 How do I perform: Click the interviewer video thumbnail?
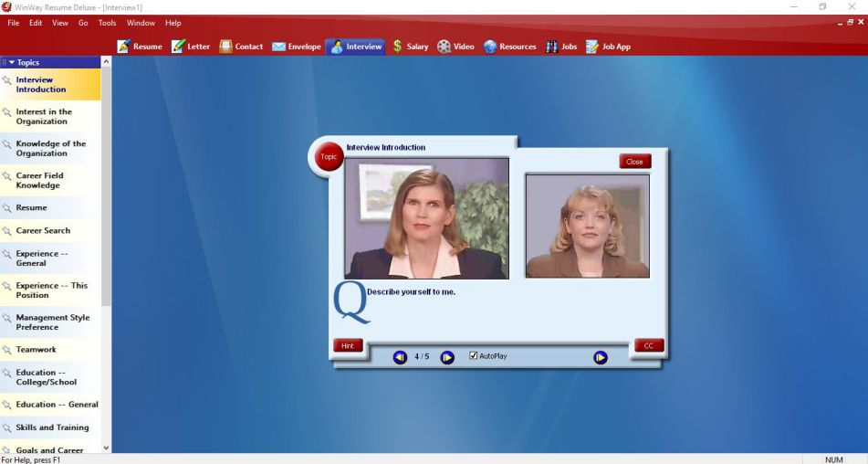[x=426, y=218]
